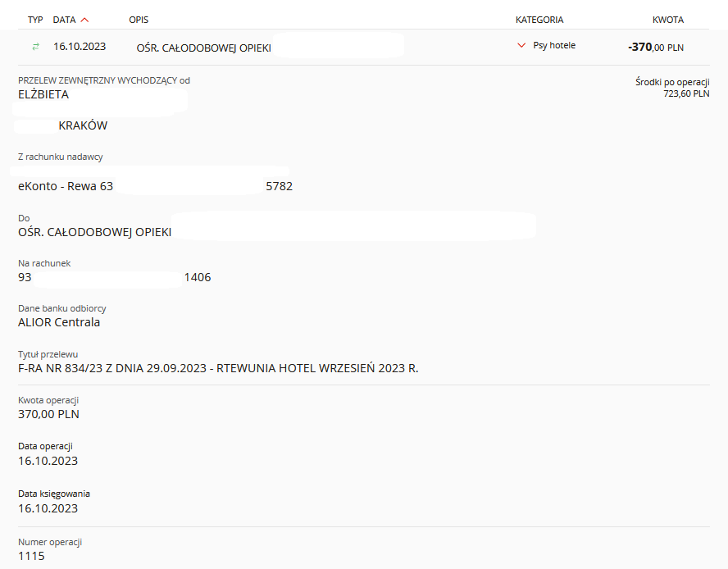Click the Data operacji label
728x569 pixels.
[46, 446]
